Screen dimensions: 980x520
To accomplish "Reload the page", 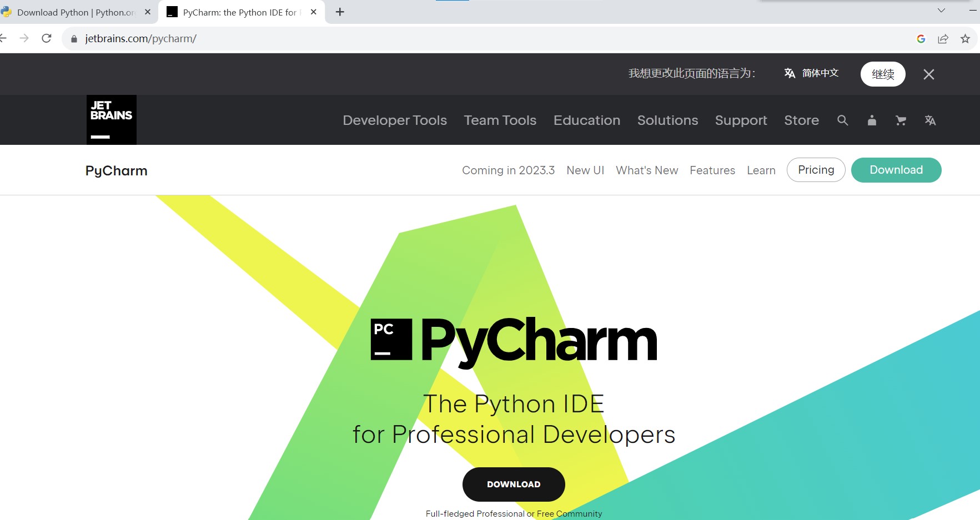I will [47, 38].
